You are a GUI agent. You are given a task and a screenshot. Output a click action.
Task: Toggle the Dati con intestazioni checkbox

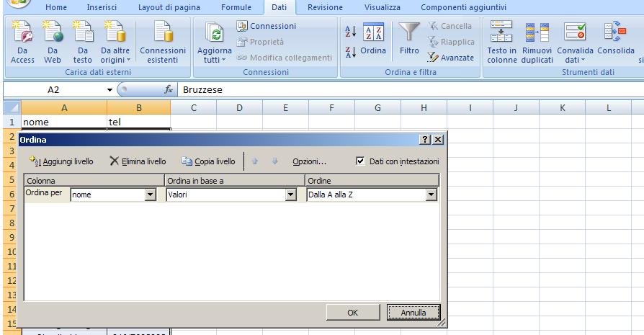[x=362, y=161]
